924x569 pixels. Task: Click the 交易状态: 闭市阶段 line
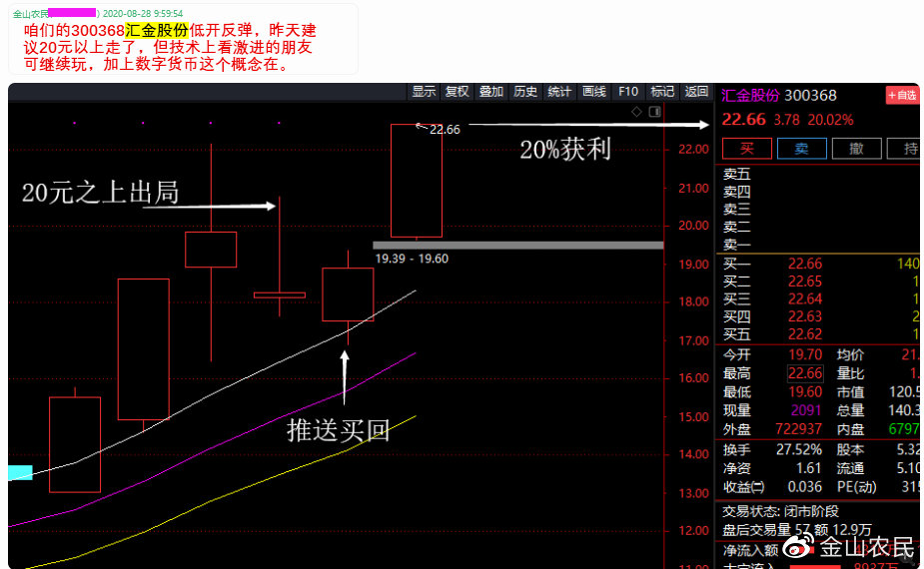[x=781, y=511]
